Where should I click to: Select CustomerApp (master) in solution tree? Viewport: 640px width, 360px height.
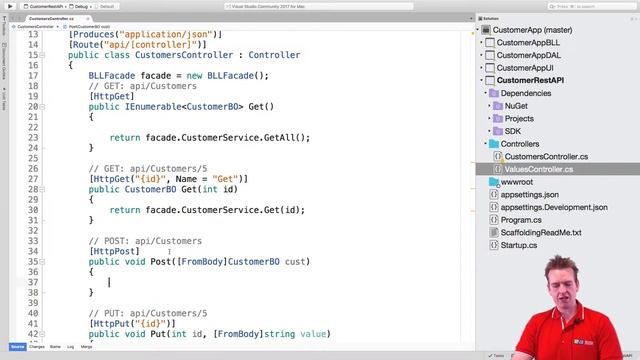coord(532,30)
